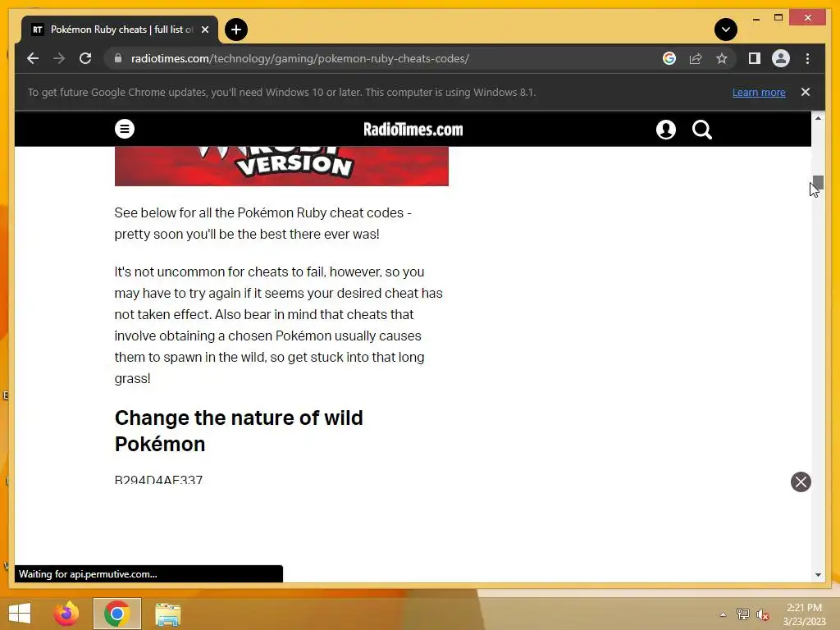
Task: Click the muted volume tray icon
Action: point(763,614)
